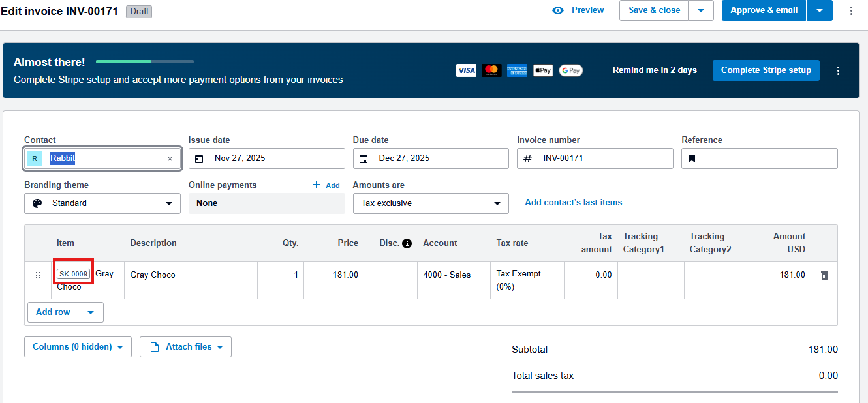868x403 pixels.
Task: Open Stripe banner more options menu
Action: click(839, 70)
